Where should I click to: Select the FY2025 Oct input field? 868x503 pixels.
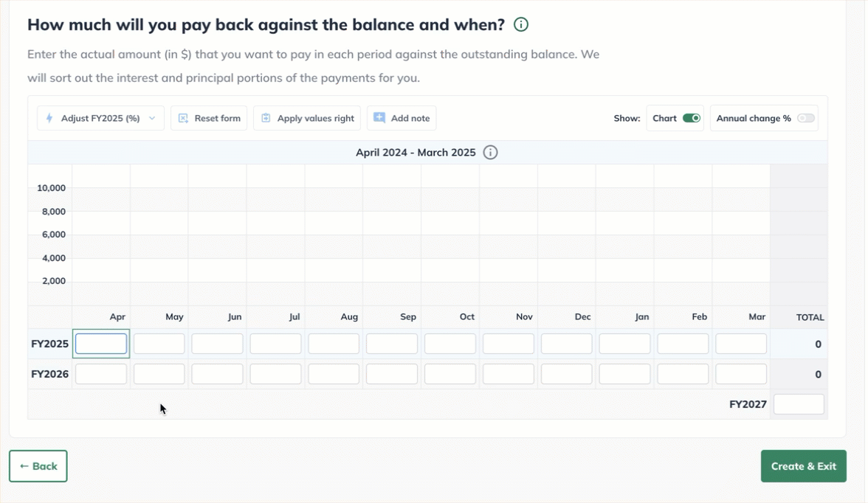pyautogui.click(x=450, y=344)
